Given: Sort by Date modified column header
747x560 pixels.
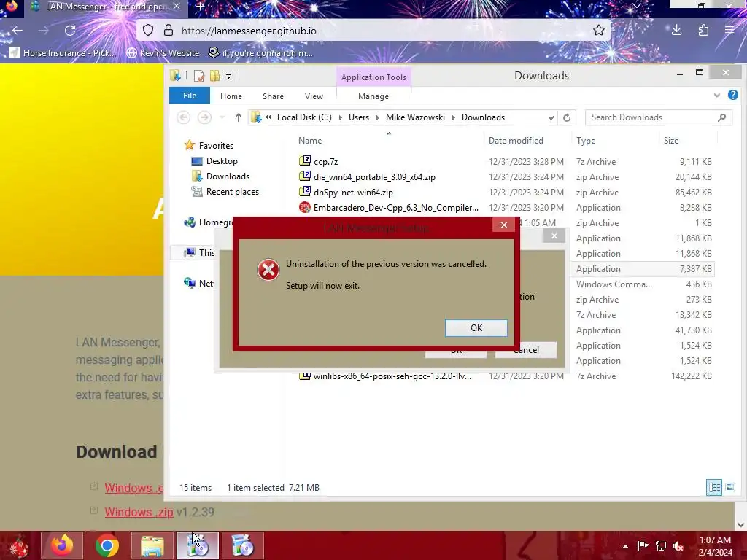Looking at the screenshot, I should pos(516,141).
